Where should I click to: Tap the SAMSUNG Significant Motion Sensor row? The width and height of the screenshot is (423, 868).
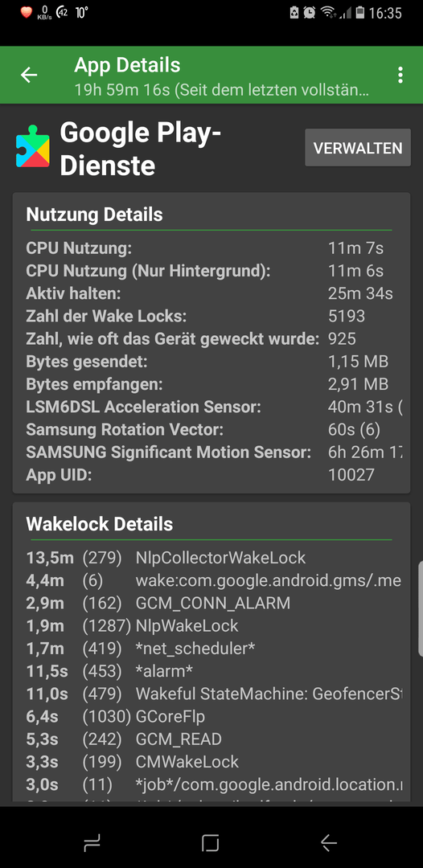(213, 452)
